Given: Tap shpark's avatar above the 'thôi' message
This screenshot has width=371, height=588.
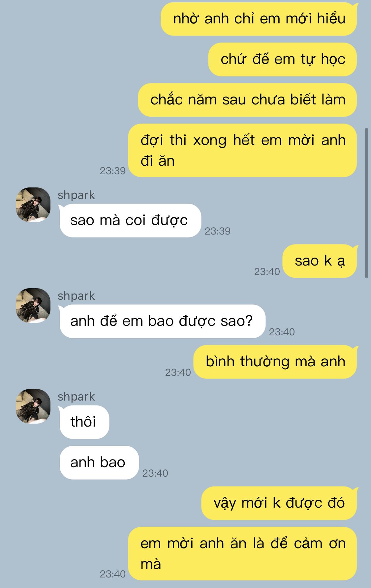Looking at the screenshot, I should (x=33, y=406).
